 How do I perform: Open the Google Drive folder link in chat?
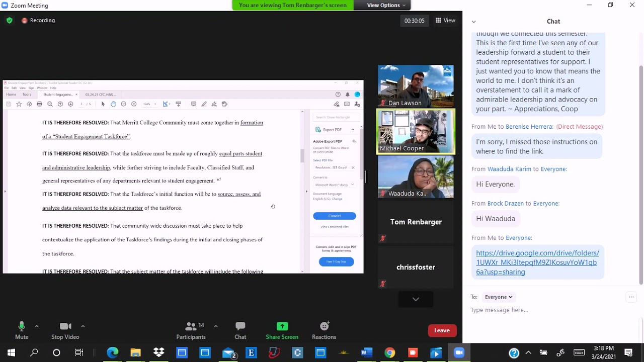tap(537, 262)
